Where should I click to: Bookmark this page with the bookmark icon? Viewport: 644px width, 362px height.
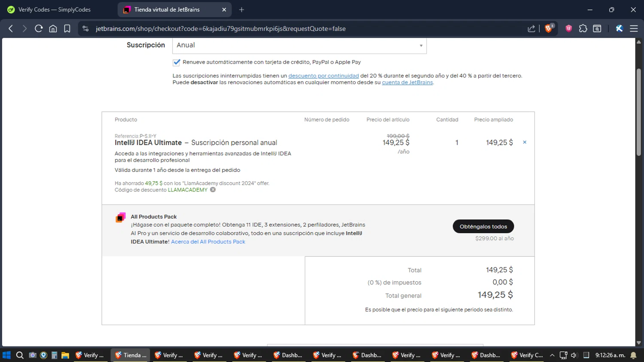[x=67, y=28]
